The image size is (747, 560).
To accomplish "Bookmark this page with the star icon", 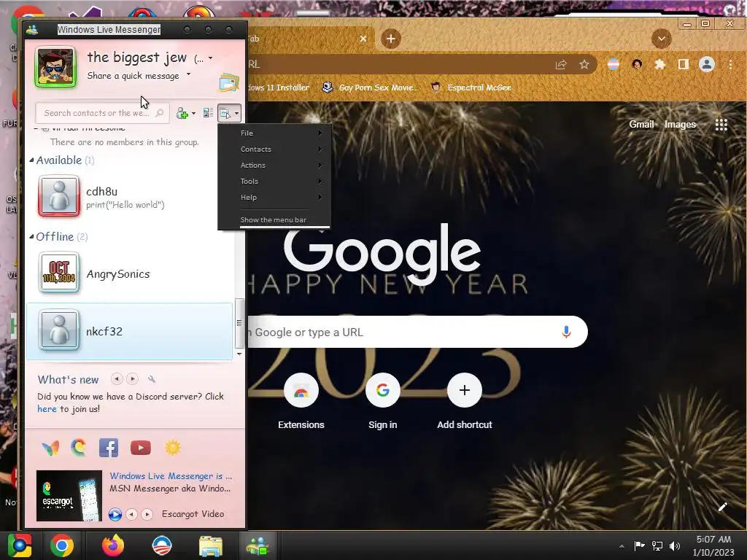I will 584,64.
